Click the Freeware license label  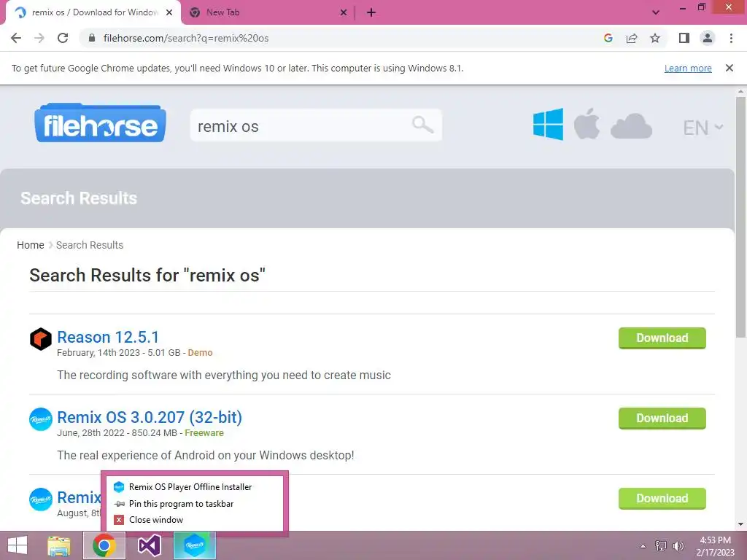click(x=204, y=433)
